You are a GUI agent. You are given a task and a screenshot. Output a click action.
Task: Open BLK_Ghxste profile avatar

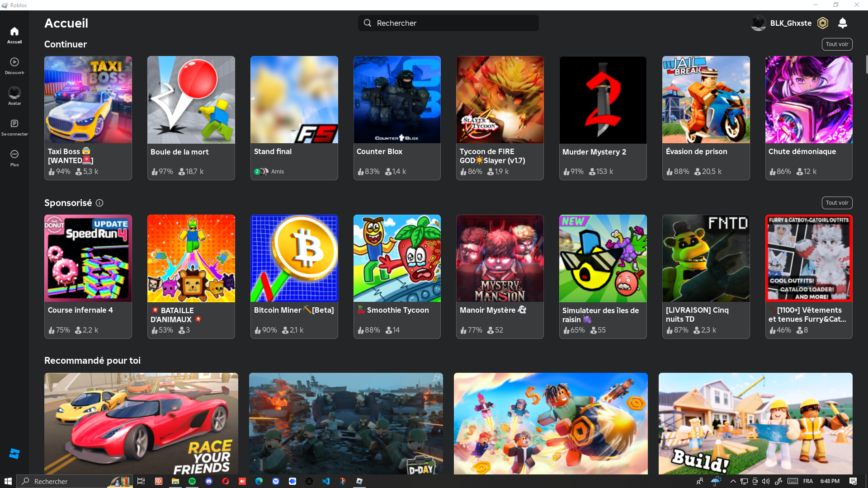(758, 23)
